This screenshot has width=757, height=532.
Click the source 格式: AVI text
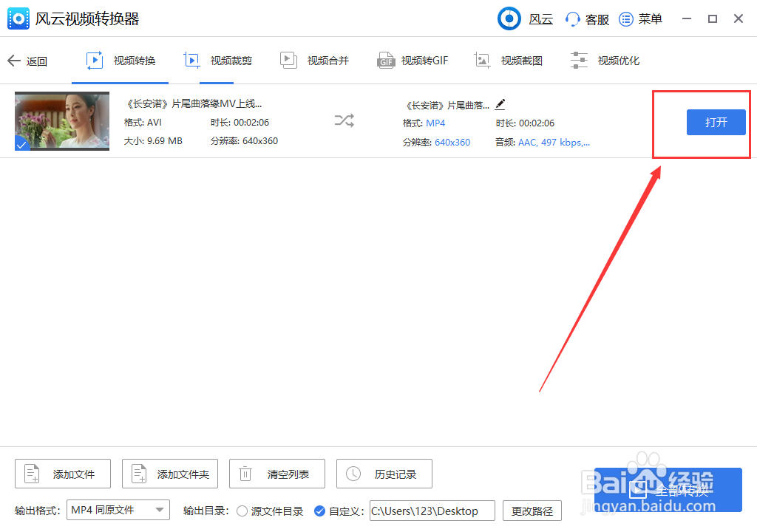[143, 123]
